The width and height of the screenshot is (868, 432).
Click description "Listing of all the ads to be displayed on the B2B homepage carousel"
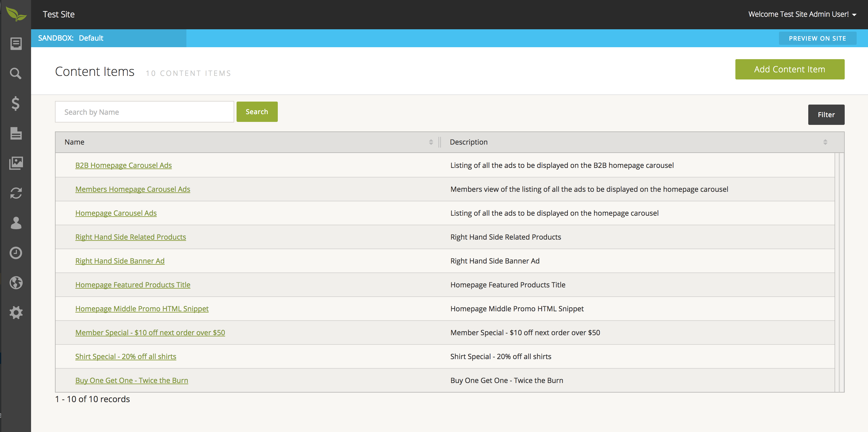coord(562,166)
